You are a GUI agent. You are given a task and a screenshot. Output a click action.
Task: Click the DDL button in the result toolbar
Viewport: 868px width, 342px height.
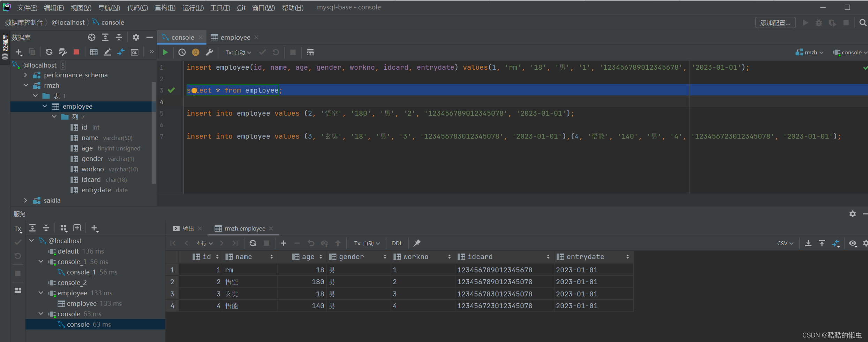397,243
